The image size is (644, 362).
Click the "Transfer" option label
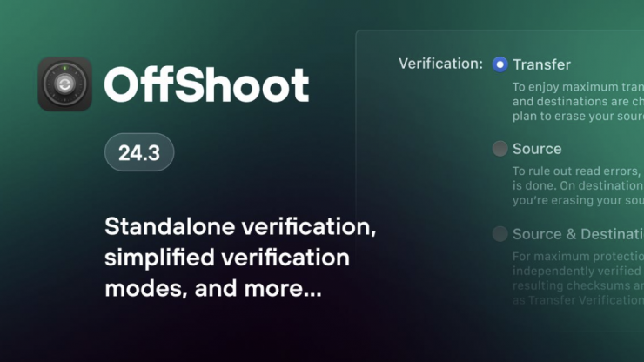click(x=541, y=64)
